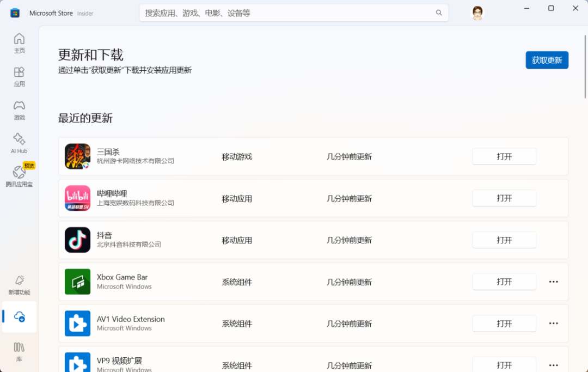Viewport: 588px width, 372px height.
Task: Open the user profile avatar
Action: pos(477,13)
